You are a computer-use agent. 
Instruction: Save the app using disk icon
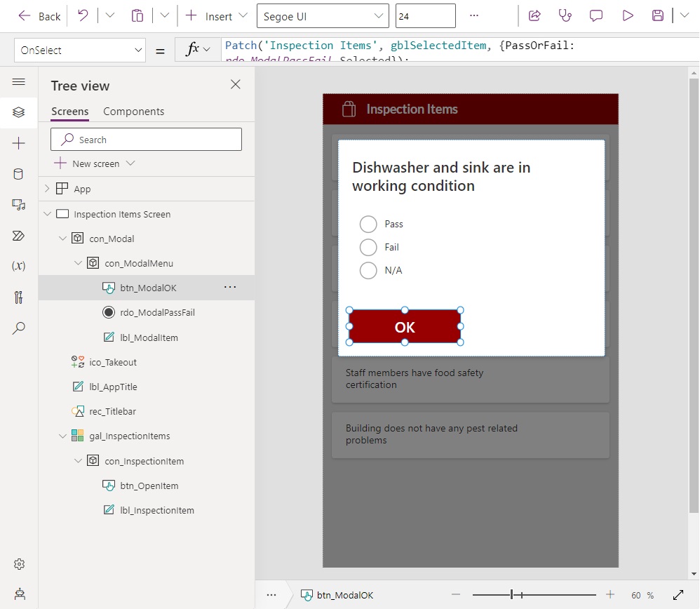coord(657,16)
